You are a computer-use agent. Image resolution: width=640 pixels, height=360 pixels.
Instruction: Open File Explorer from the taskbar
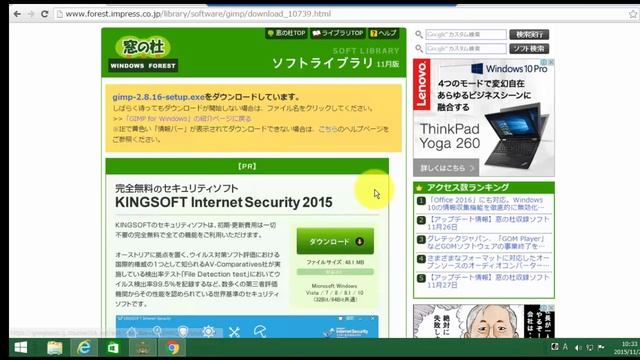(54, 348)
